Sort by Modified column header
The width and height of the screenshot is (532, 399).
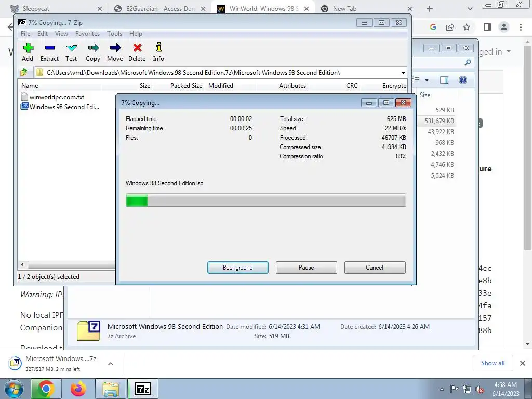(231, 86)
